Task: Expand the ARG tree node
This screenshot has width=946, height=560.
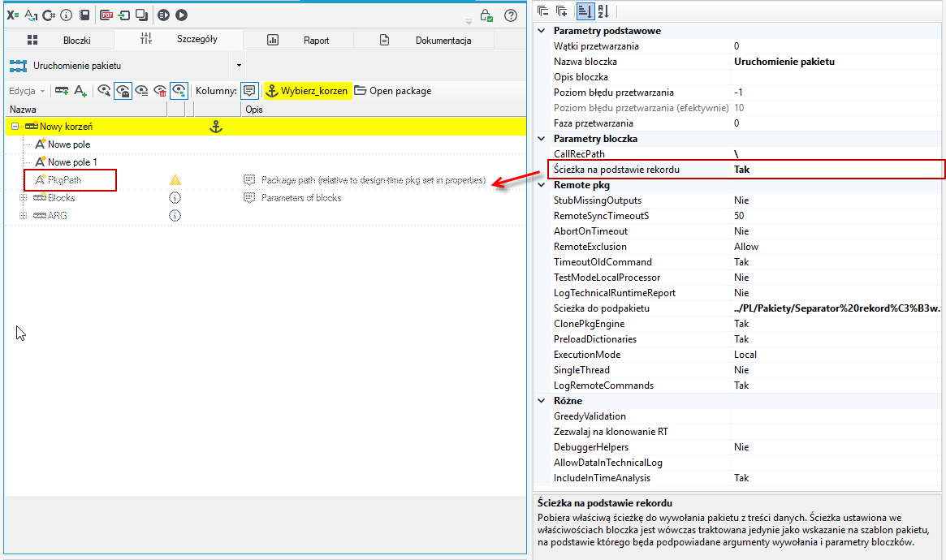Action: point(23,215)
